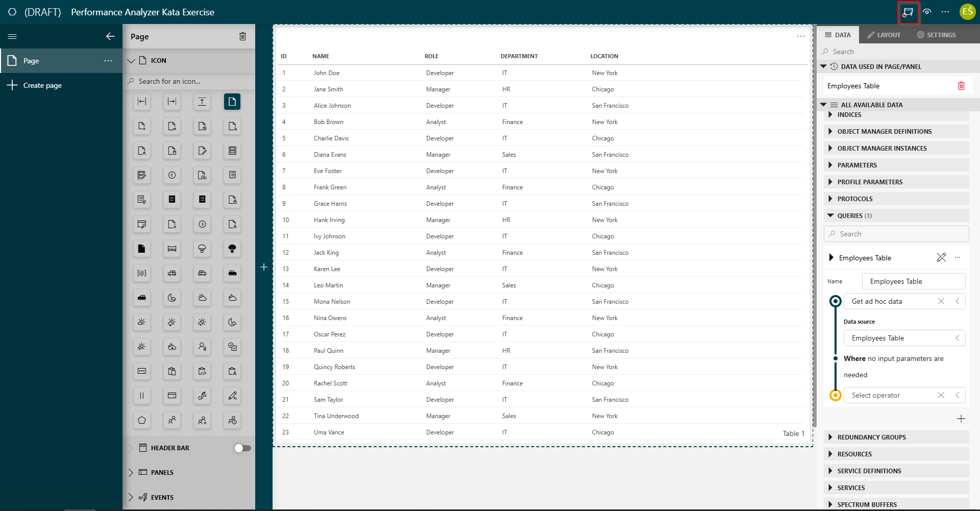Viewport: 980px width, 511px height.
Task: Pick the pause bars icon
Action: [142, 396]
